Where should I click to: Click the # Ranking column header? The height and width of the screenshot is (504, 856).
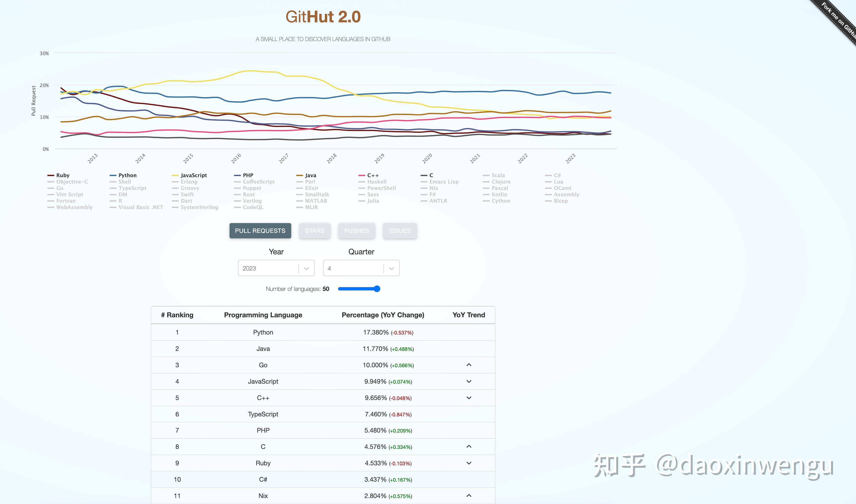[177, 315]
